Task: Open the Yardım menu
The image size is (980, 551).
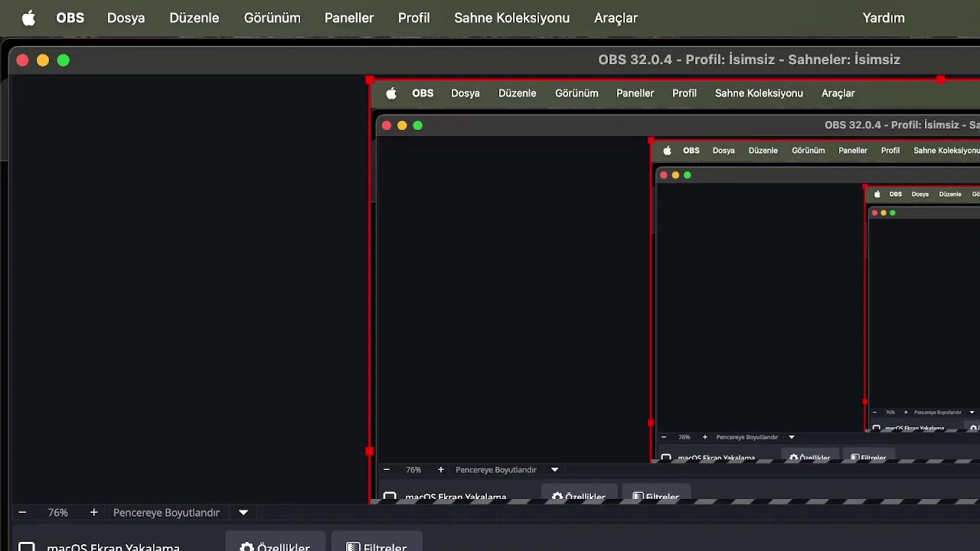Action: pyautogui.click(x=884, y=18)
